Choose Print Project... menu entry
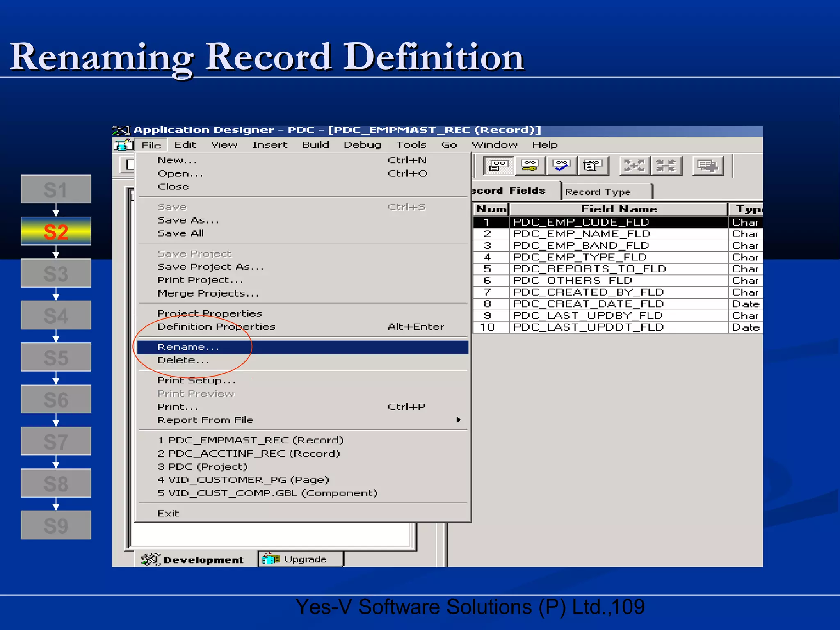840x630 pixels. (303, 280)
